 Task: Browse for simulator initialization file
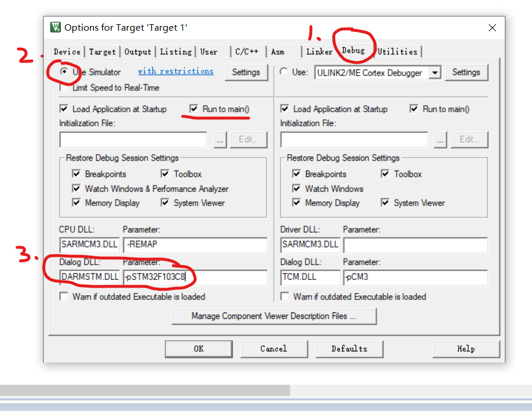[220, 139]
